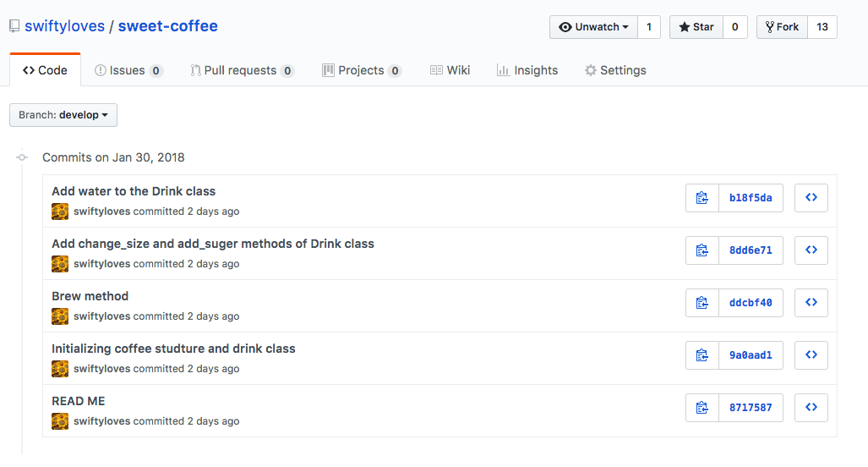Switch to the Pull requests tab

(242, 70)
